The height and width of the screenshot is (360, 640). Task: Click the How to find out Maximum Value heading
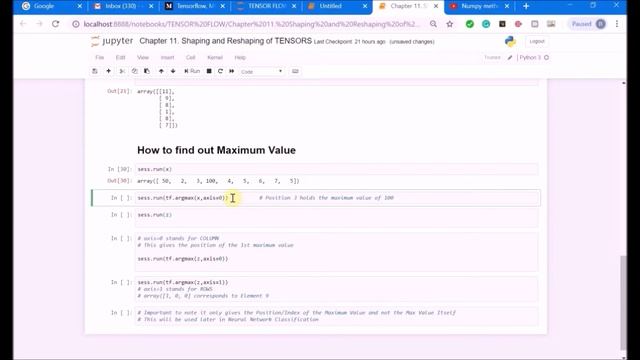[x=216, y=150]
